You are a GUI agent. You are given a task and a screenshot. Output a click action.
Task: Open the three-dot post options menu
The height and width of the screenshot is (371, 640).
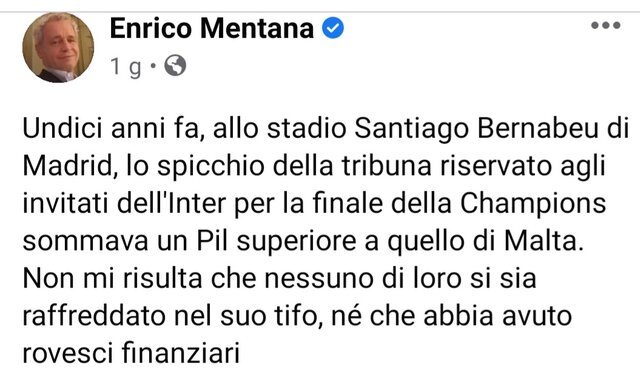[x=606, y=25]
